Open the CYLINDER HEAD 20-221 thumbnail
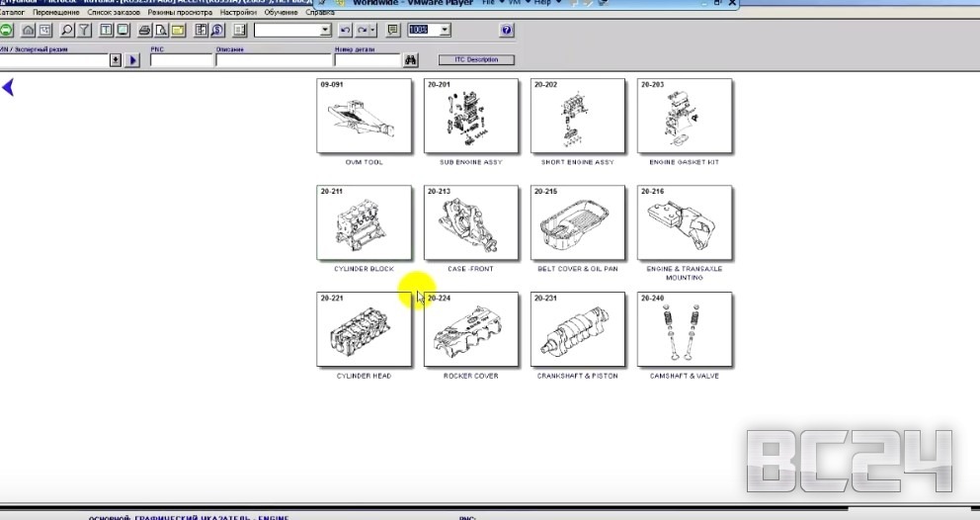The image size is (980, 520). point(364,330)
